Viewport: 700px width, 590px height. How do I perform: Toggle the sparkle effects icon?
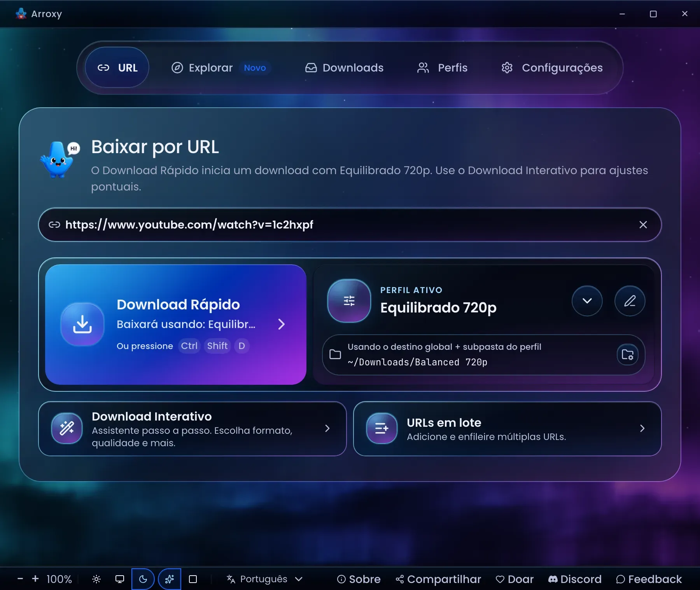pos(170,579)
